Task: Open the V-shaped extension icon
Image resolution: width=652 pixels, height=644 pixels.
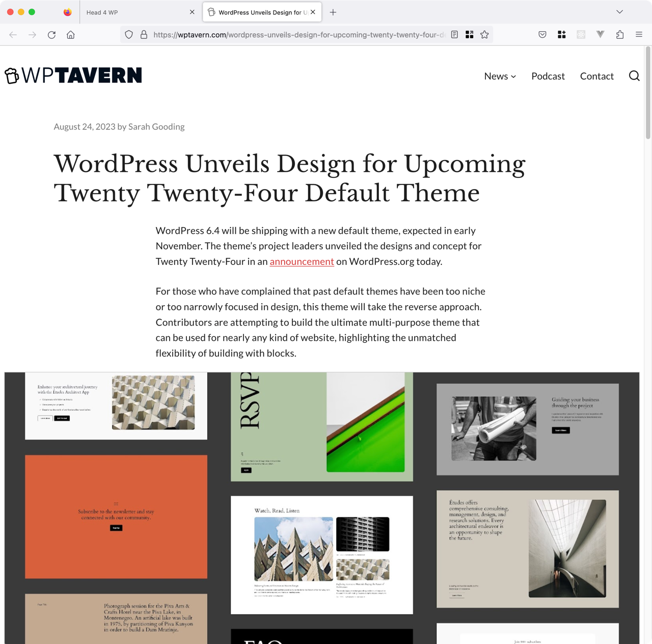Action: pyautogui.click(x=601, y=35)
